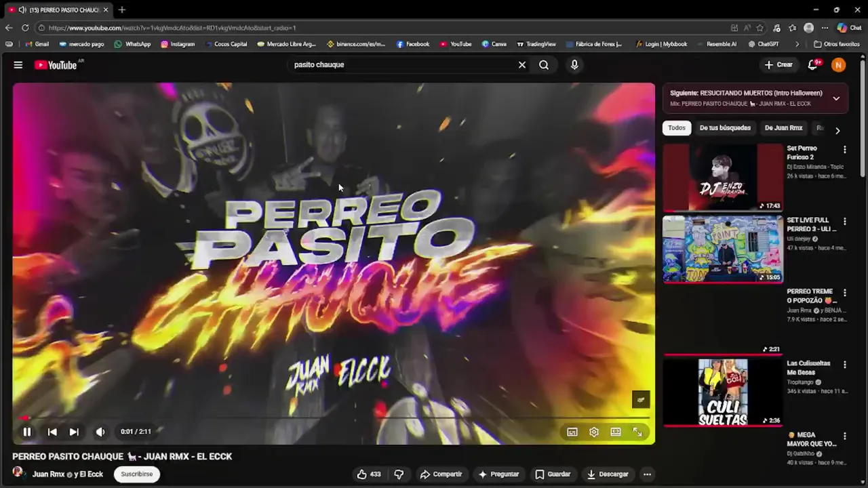Start voice search with the microphone

tap(574, 65)
